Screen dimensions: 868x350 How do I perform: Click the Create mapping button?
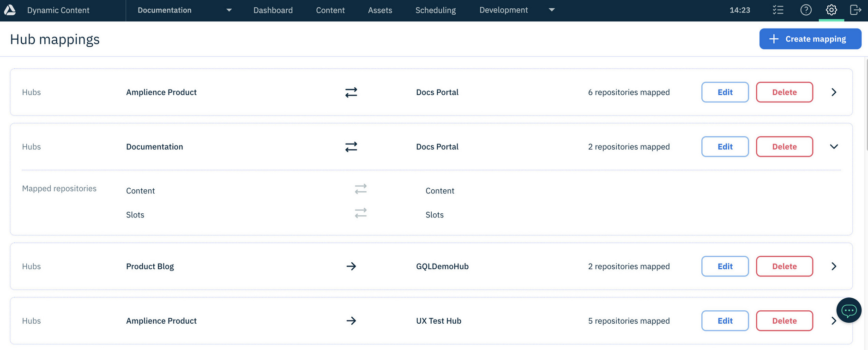[x=810, y=39]
